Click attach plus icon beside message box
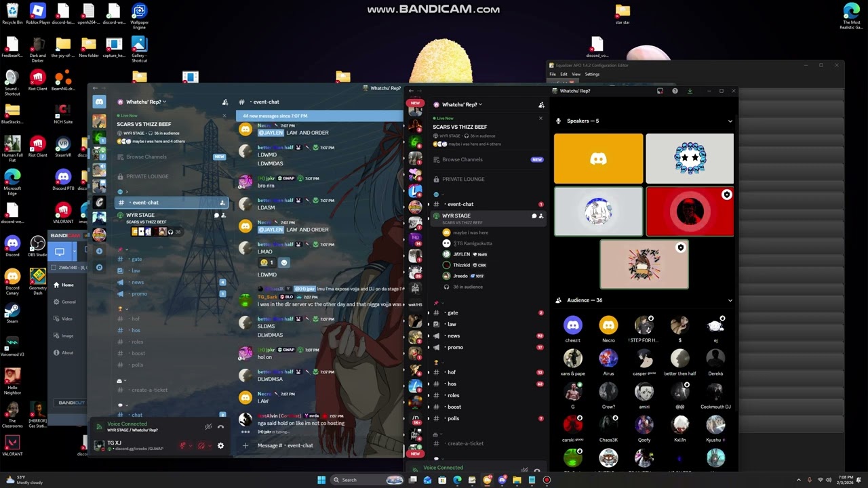 pyautogui.click(x=245, y=445)
